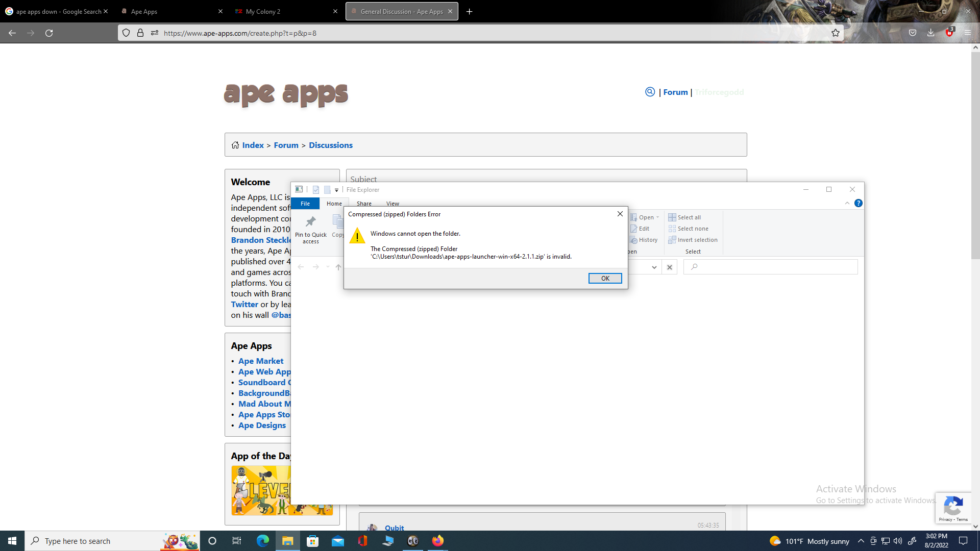Click the stop loading X in address bar
The image size is (980, 551).
(670, 267)
